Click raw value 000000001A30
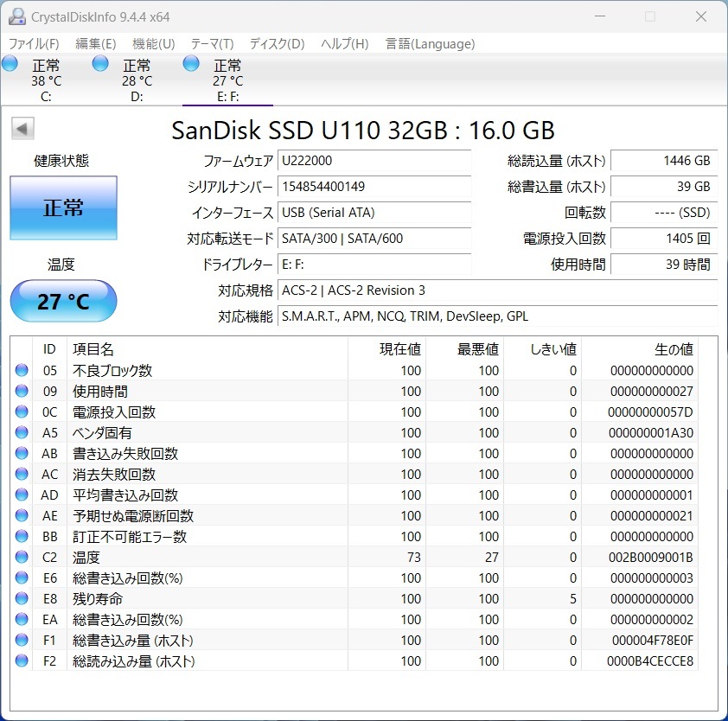The width and height of the screenshot is (728, 721). click(651, 433)
